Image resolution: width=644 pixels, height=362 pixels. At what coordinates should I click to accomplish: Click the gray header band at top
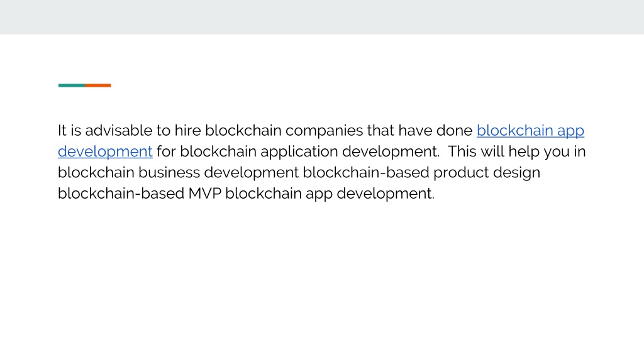pos(322,17)
